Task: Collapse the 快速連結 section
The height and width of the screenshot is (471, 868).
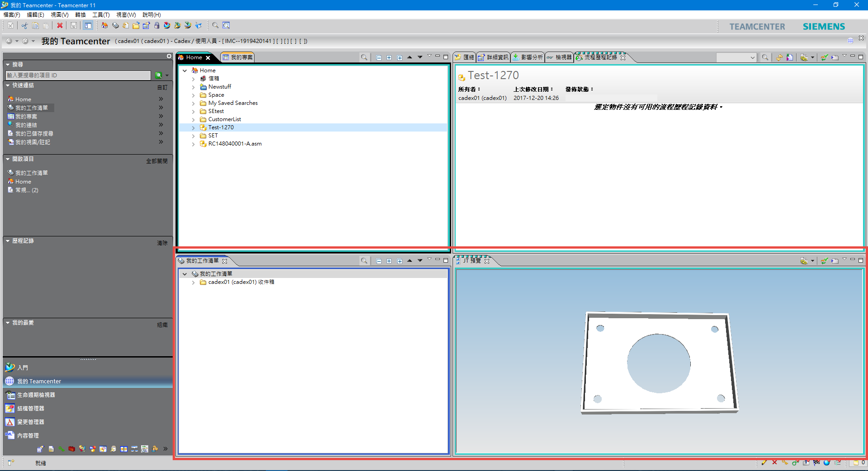Action: coord(8,85)
